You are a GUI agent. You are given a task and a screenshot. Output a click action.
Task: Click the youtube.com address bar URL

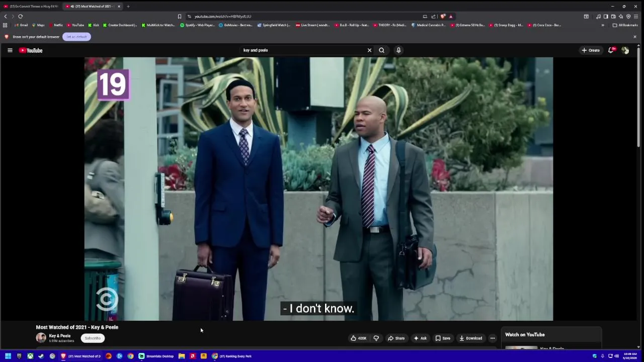[223, 17]
